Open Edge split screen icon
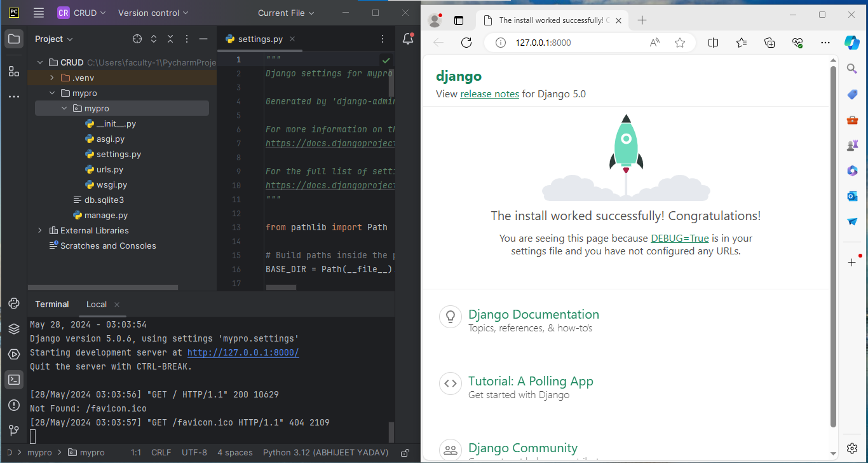 tap(714, 43)
